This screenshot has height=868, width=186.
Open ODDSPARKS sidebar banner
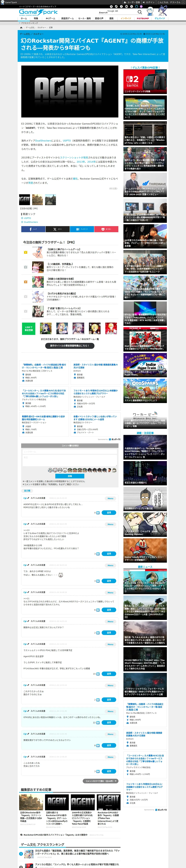tap(145, 391)
